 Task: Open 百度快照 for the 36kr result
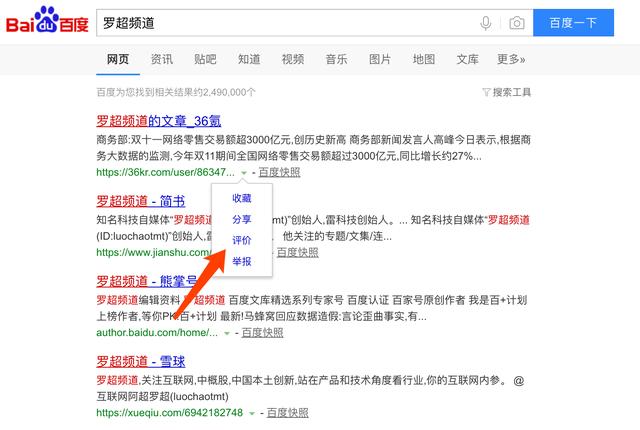[279, 173]
